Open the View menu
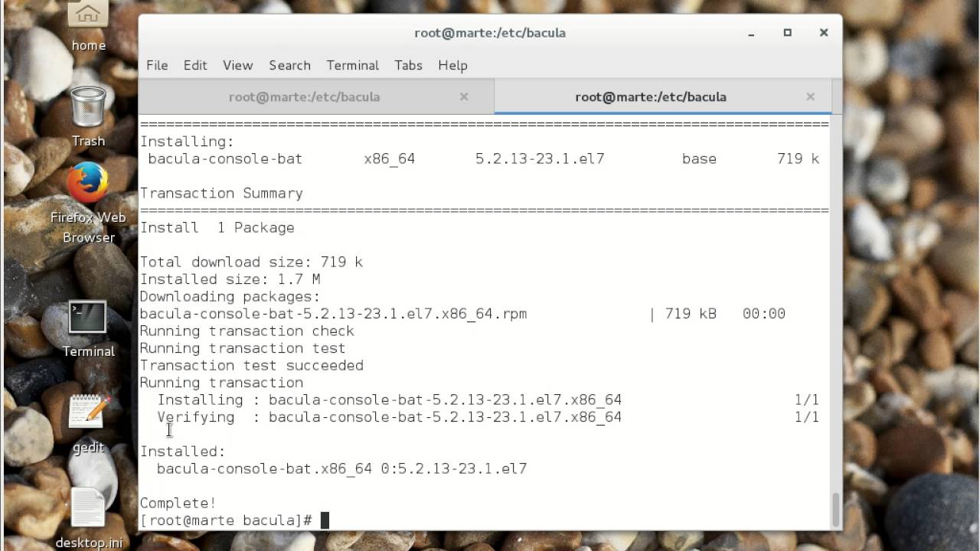The image size is (980, 551). [x=237, y=65]
